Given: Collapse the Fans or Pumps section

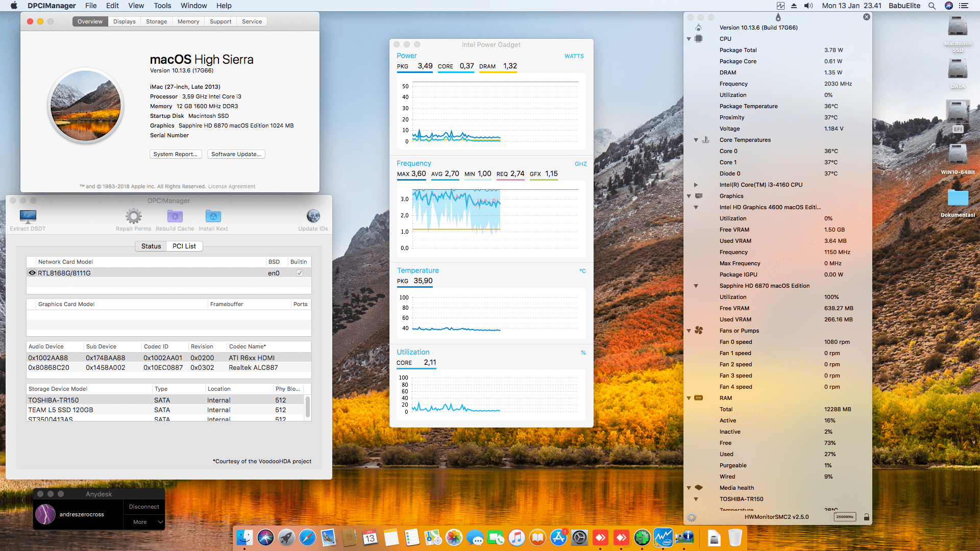Looking at the screenshot, I should tap(689, 331).
